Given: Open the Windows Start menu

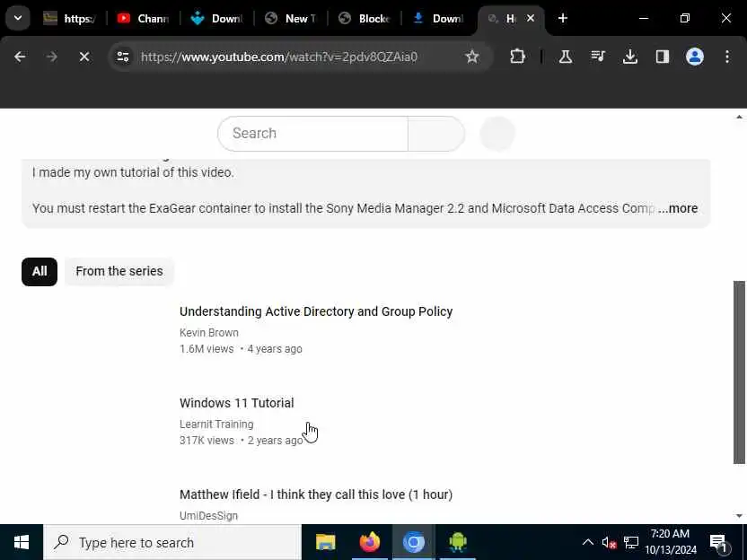Looking at the screenshot, I should pyautogui.click(x=22, y=542).
